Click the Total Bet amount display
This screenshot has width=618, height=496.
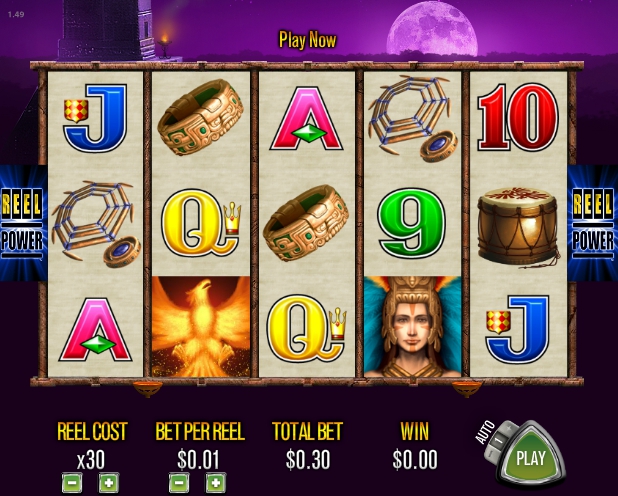click(x=307, y=459)
